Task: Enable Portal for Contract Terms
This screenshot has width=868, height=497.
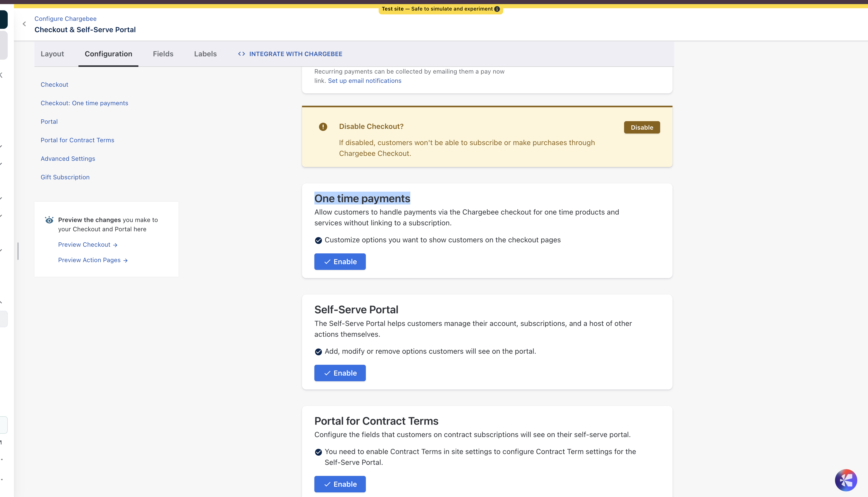Action: [340, 484]
